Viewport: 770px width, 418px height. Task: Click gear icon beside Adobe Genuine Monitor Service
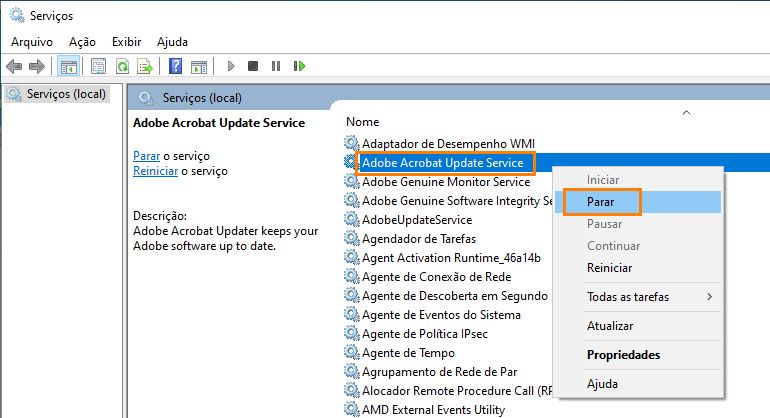[351, 181]
